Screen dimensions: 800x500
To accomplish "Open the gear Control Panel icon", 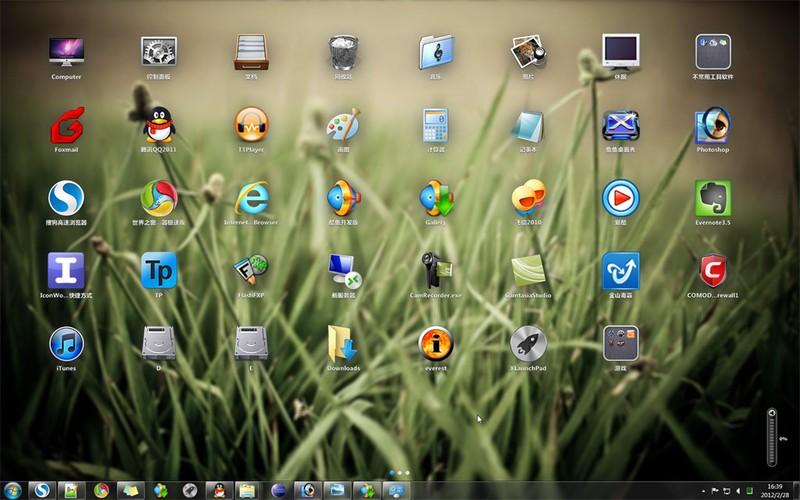I will 159,52.
